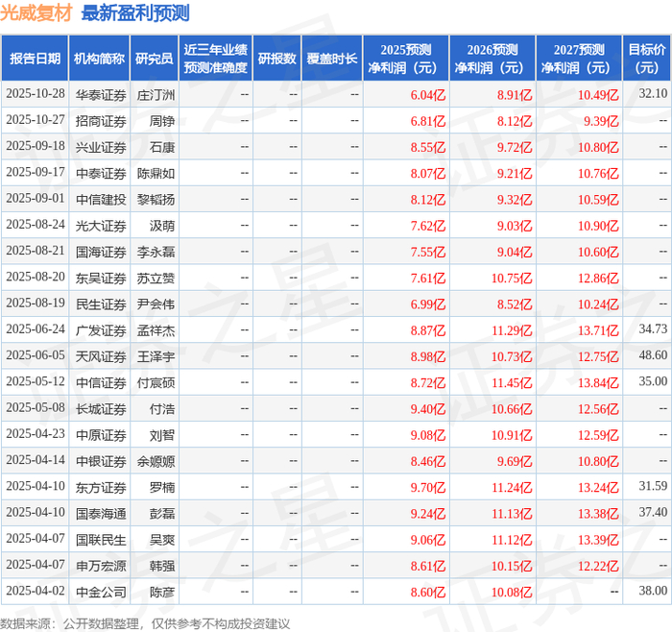Select target price 35.00
The height and width of the screenshot is (632, 672).
(653, 381)
